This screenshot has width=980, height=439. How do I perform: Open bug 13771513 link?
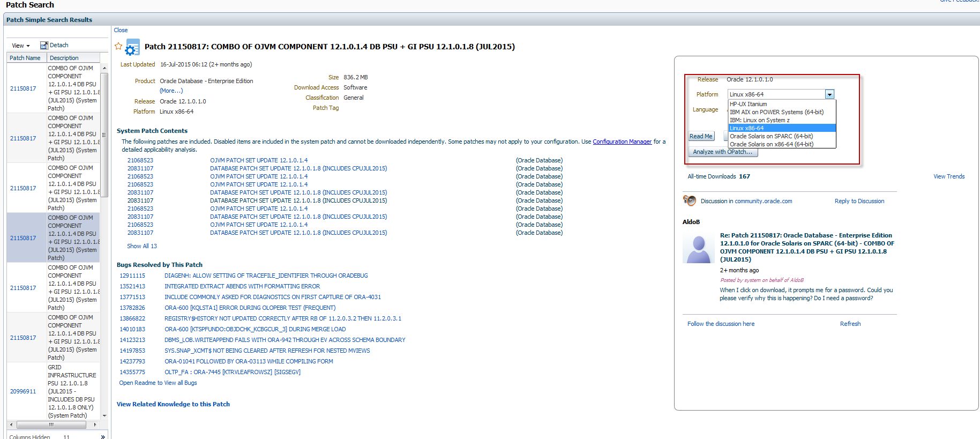pos(132,297)
